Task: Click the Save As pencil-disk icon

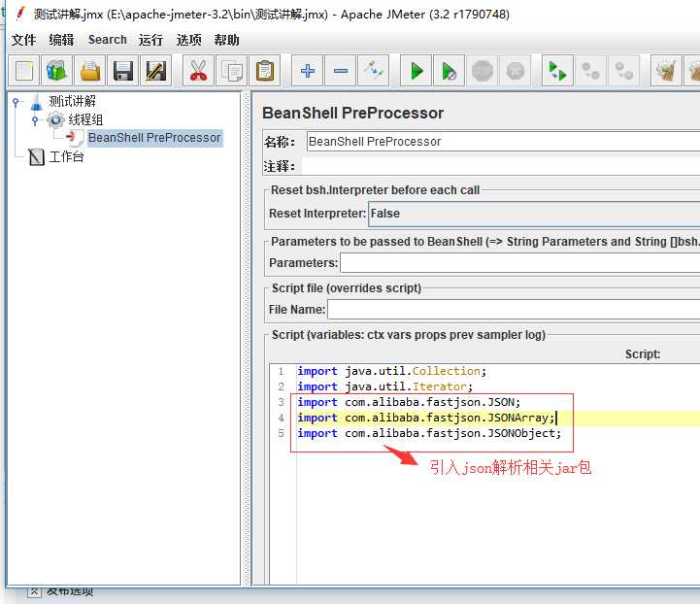Action: click(x=155, y=71)
